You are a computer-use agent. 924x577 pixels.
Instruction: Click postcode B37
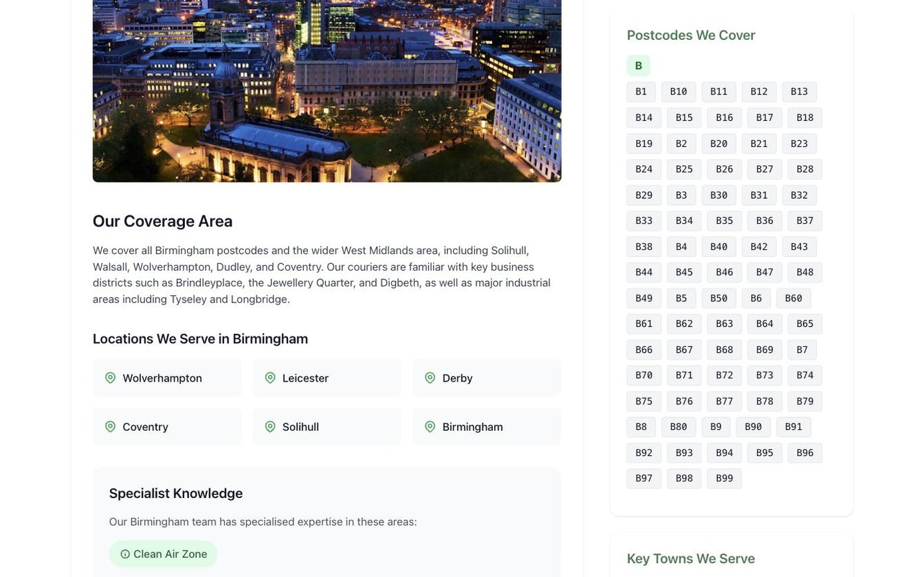point(805,221)
